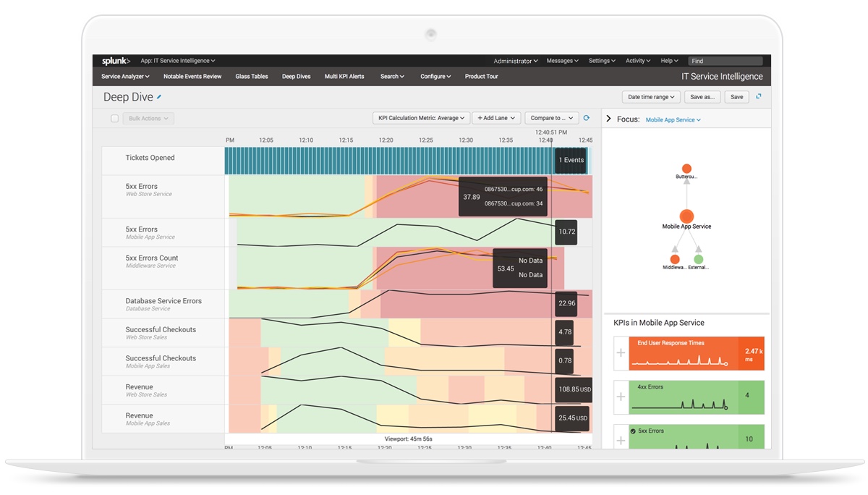The height and width of the screenshot is (495, 868).
Task: Open the Service Analyzer menu
Action: (125, 77)
